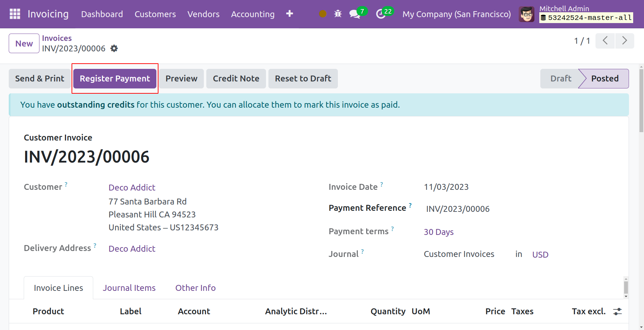
Task: Click Send & Print button
Action: click(40, 79)
